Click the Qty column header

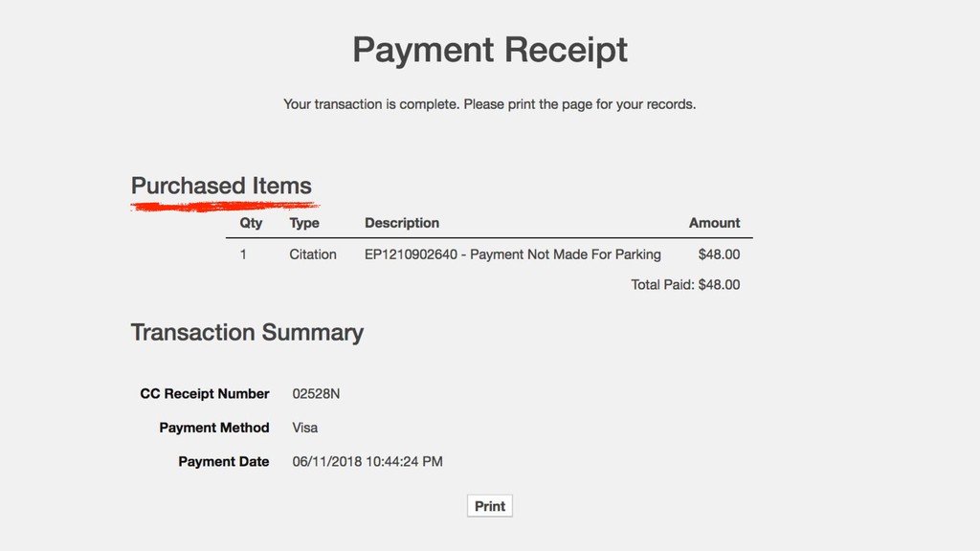click(x=251, y=223)
